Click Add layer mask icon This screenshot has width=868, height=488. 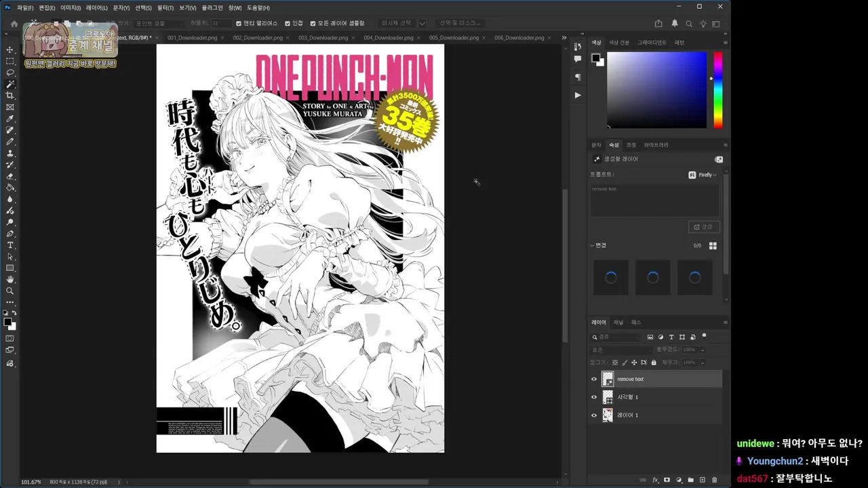667,480
